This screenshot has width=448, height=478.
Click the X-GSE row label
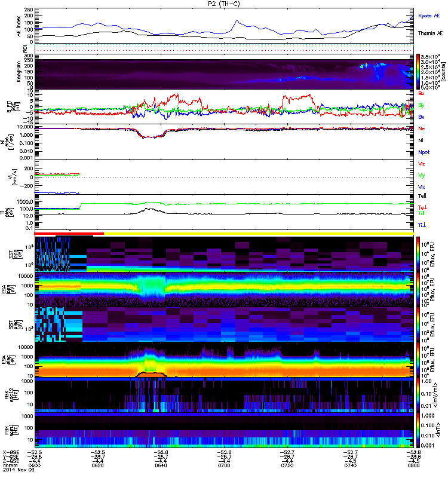[x=11, y=452]
